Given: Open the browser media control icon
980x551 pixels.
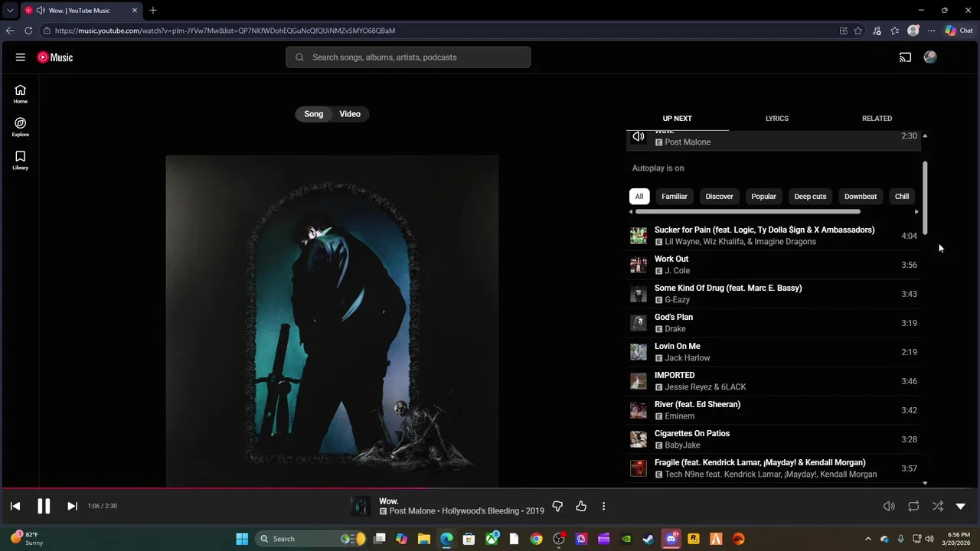Looking at the screenshot, I should pos(877,31).
